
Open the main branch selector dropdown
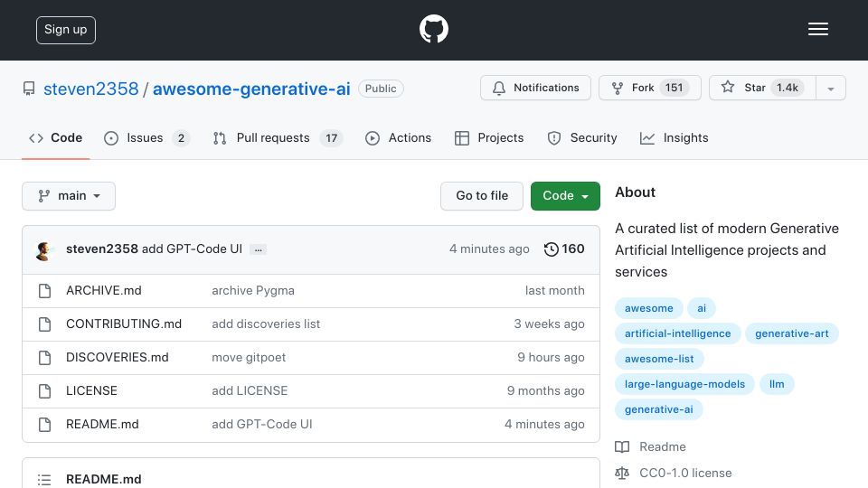click(x=69, y=196)
